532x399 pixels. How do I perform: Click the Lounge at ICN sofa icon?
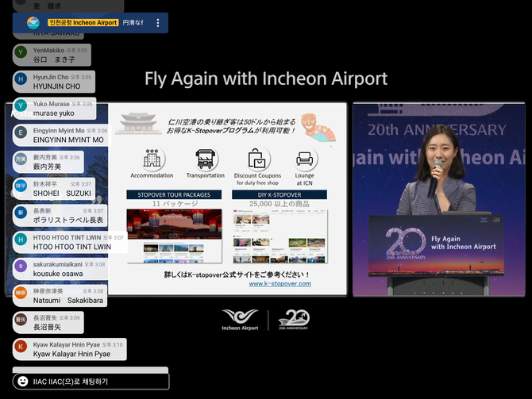(x=306, y=158)
